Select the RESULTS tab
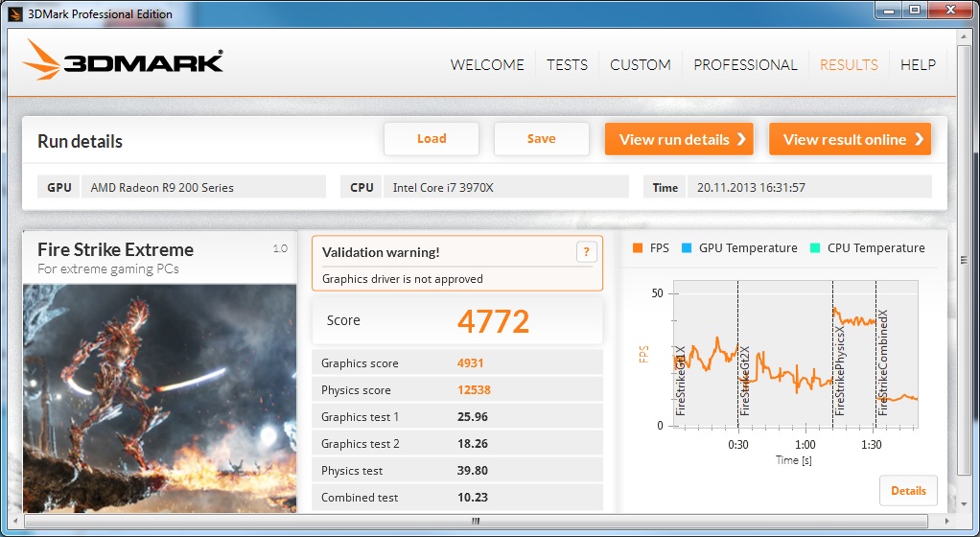980x537 pixels. tap(849, 65)
